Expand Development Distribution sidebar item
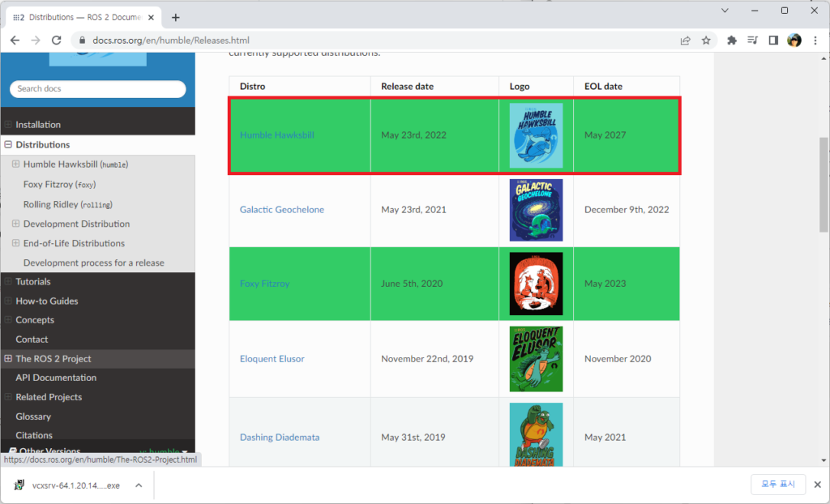The image size is (830, 504). (x=16, y=224)
